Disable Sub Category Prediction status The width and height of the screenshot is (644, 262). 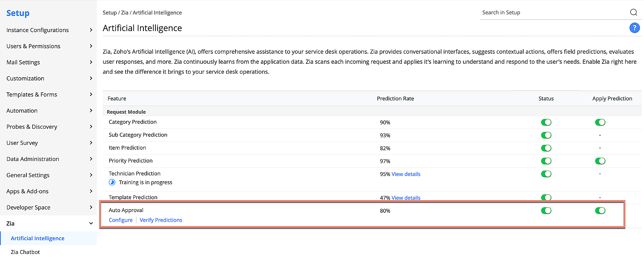(546, 135)
